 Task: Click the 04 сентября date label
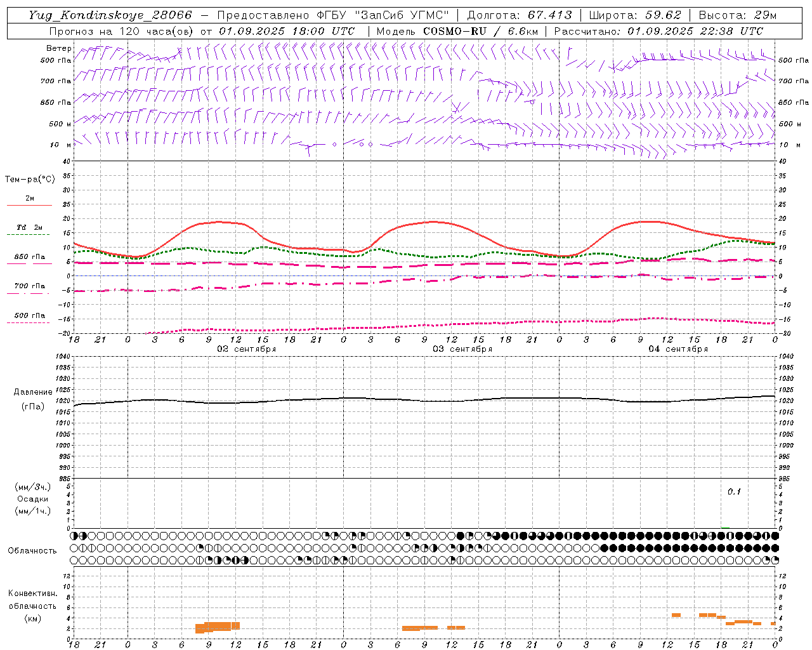(x=678, y=349)
